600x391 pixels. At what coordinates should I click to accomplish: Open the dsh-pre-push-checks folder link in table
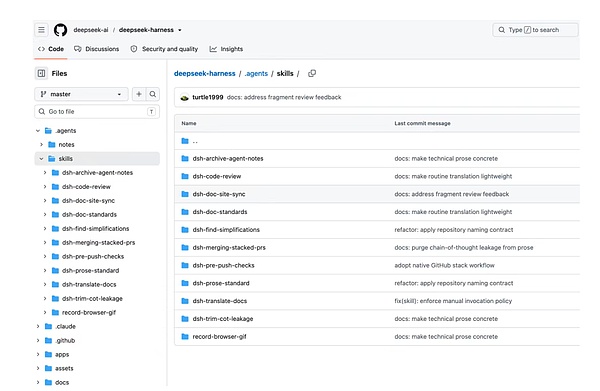click(223, 265)
